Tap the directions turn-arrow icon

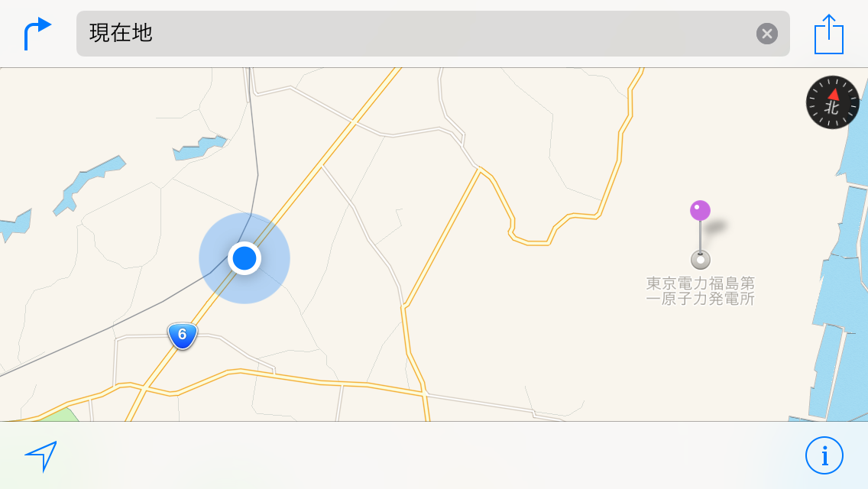(x=37, y=33)
